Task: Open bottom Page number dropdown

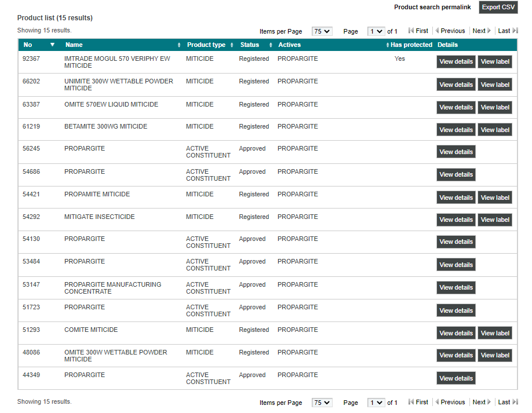Action: (x=376, y=403)
